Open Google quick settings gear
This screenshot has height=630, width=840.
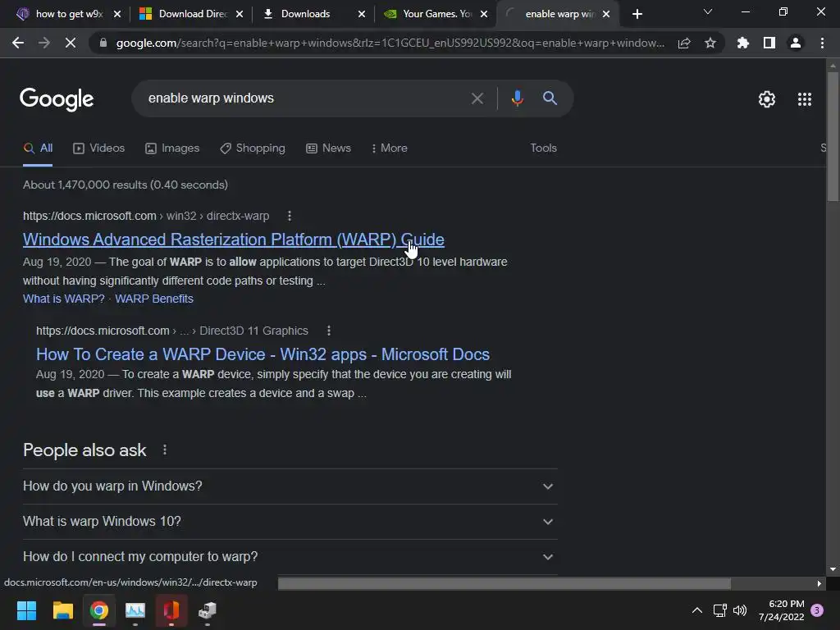767,99
